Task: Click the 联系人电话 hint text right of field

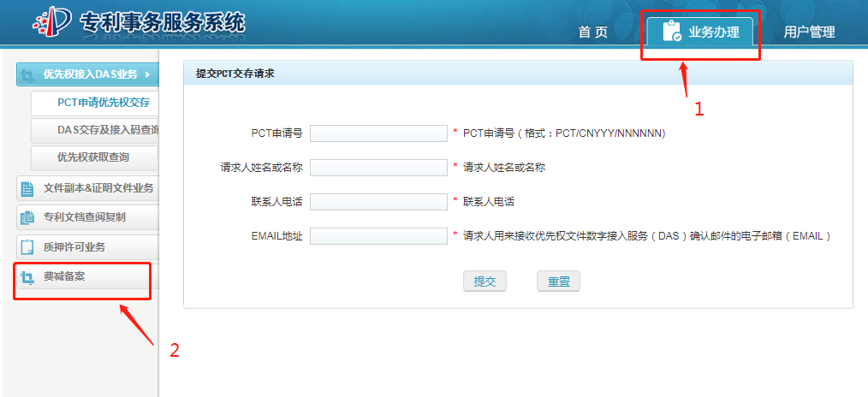Action: pos(488,202)
